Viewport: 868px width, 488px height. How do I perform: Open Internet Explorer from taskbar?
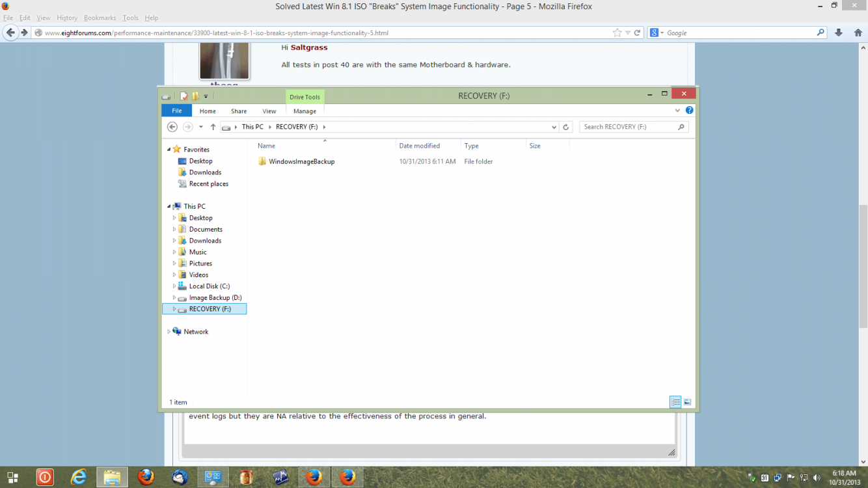(x=79, y=477)
